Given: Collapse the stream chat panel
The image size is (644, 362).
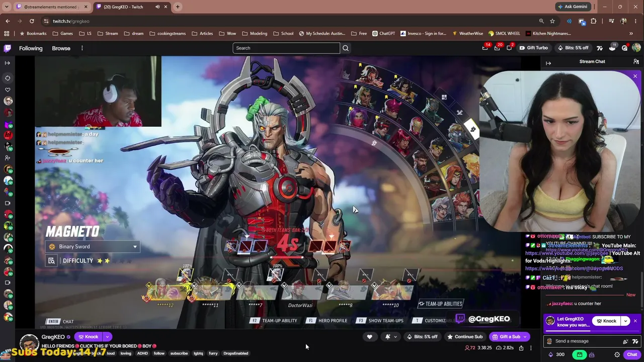Looking at the screenshot, I should (548, 63).
